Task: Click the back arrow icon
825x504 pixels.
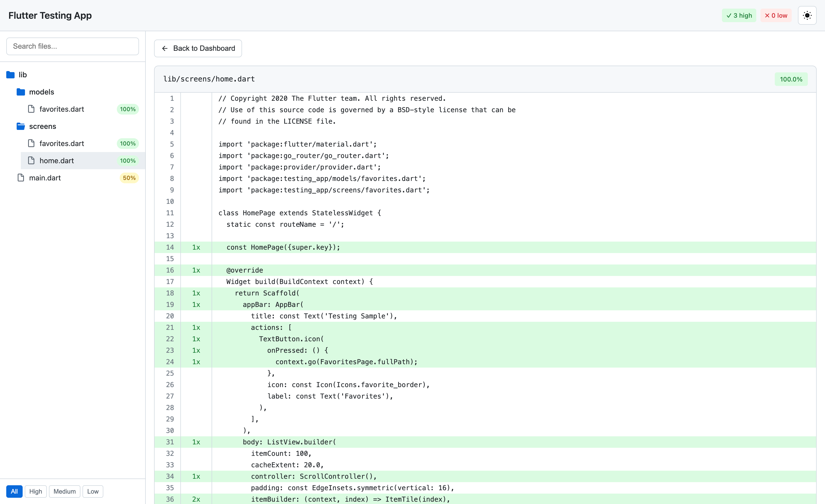Action: coord(165,49)
